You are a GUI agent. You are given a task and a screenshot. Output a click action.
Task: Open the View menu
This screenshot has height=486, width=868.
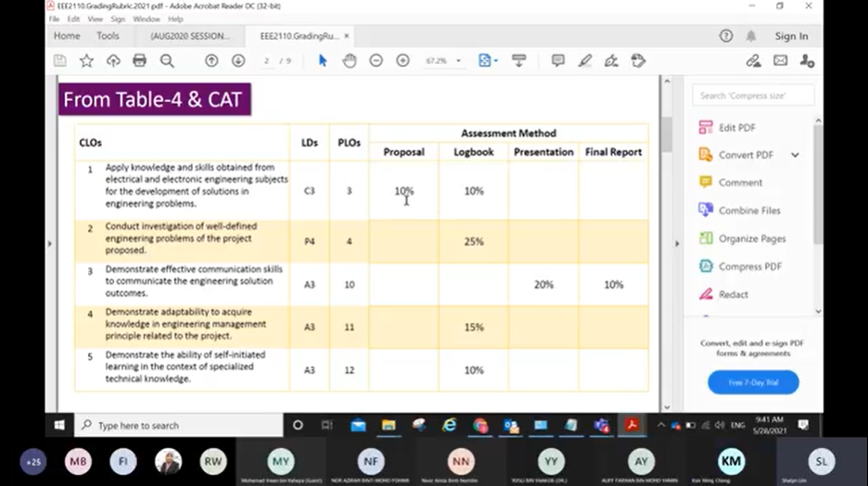click(x=96, y=19)
